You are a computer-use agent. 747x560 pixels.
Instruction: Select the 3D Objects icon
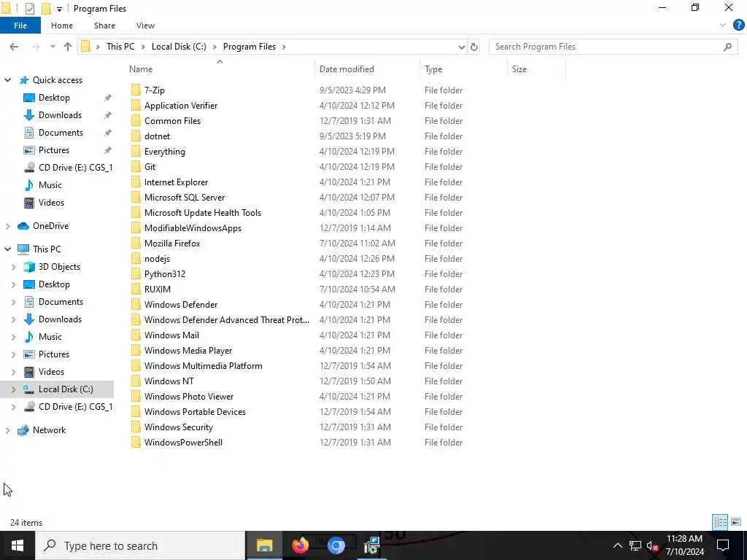[29, 267]
